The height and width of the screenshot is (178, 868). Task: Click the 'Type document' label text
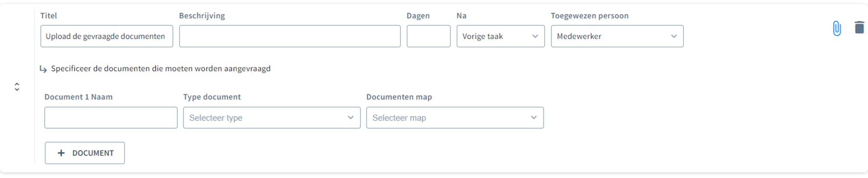(212, 97)
